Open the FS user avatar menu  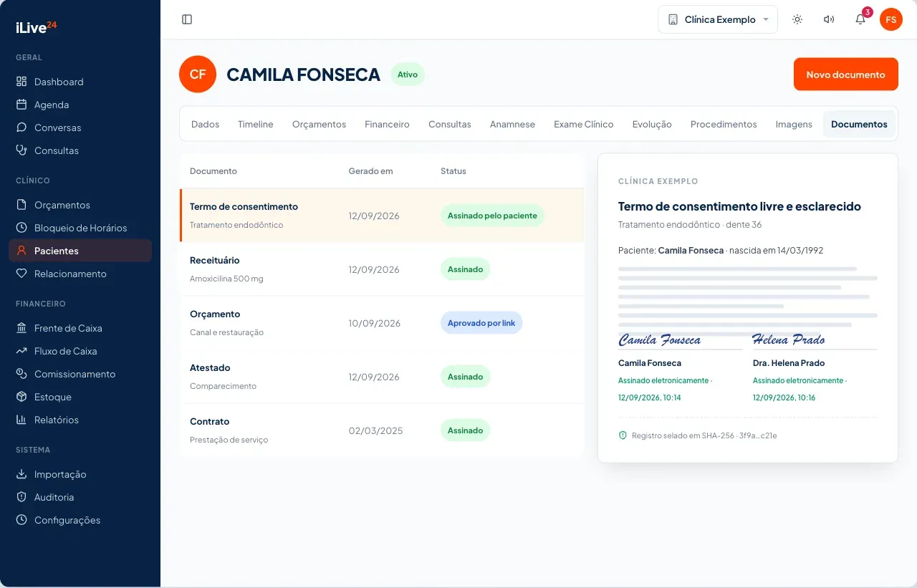click(x=891, y=19)
